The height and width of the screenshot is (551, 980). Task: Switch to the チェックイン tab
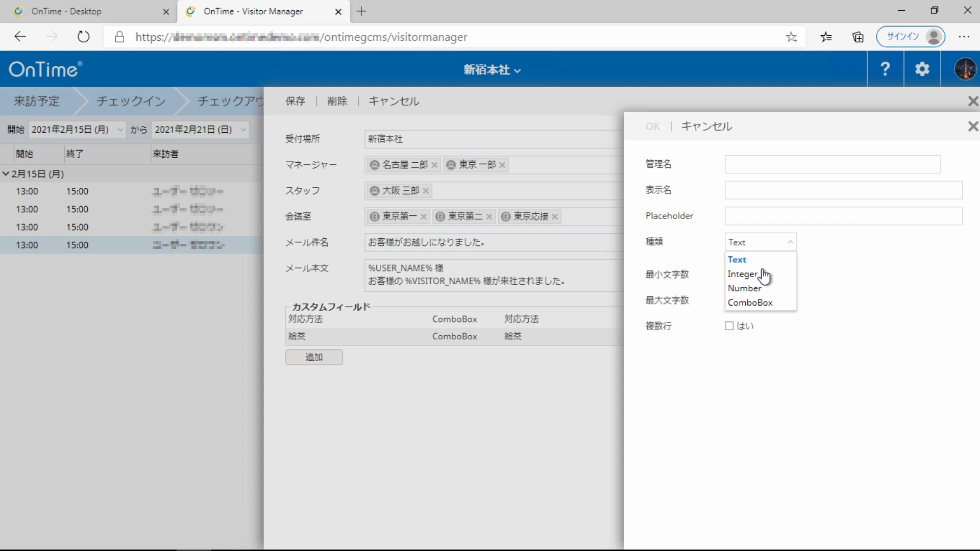[131, 101]
